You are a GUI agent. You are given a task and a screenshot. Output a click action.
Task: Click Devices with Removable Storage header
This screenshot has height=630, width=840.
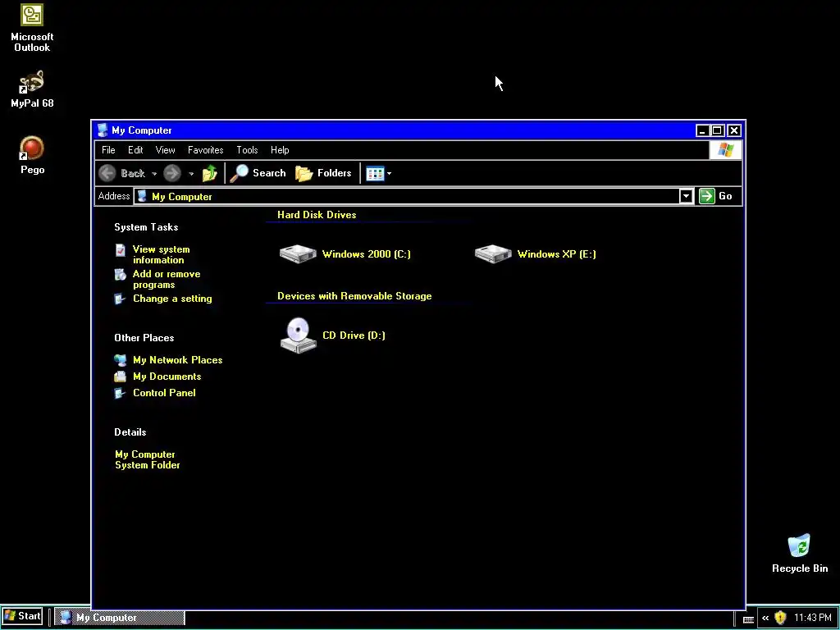point(354,296)
